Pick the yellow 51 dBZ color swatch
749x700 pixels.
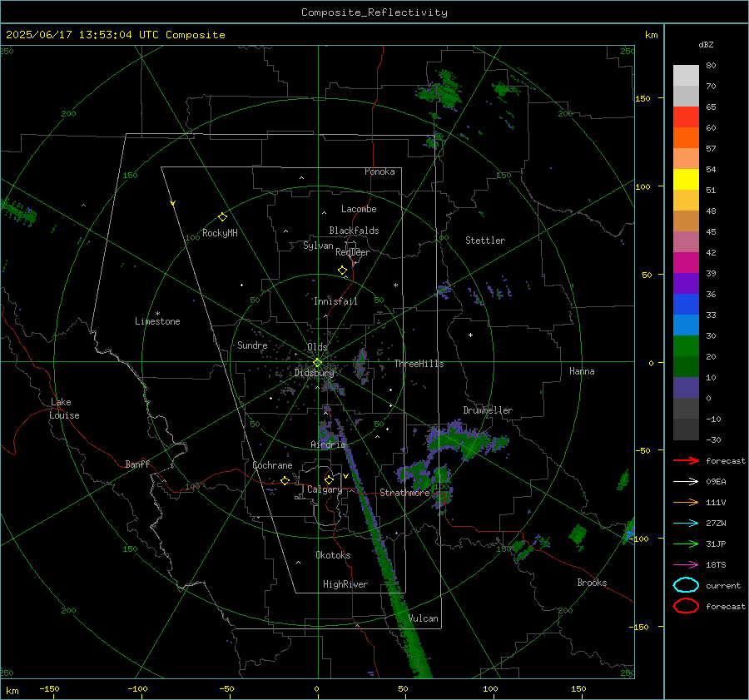pos(686,179)
